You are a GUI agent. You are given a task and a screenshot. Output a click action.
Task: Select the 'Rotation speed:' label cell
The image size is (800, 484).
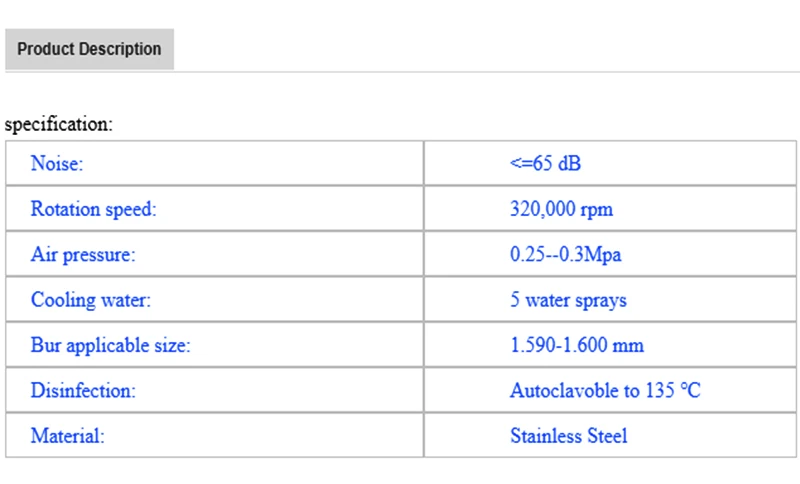pos(94,210)
